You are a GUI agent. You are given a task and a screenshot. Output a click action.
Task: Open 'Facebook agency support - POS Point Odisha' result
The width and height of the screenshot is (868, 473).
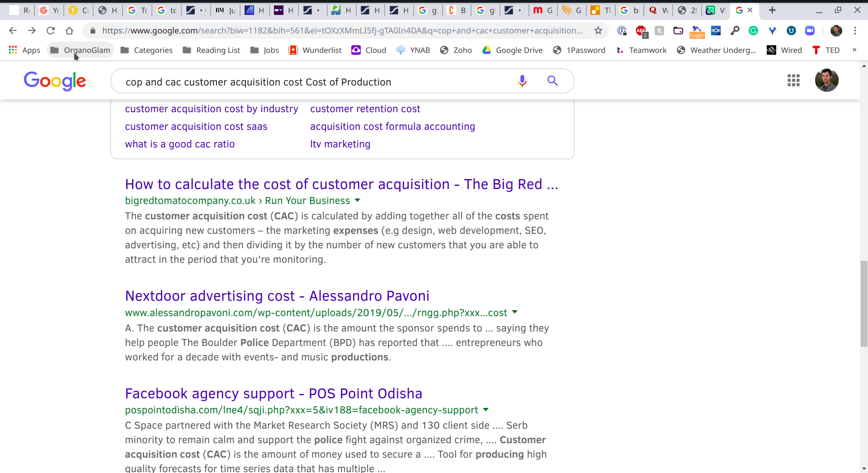tap(274, 393)
